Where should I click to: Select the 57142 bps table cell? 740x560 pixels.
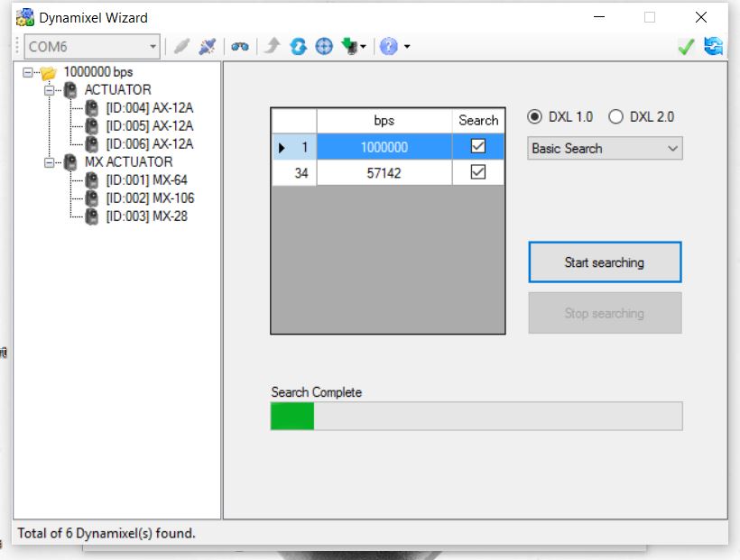[384, 172]
